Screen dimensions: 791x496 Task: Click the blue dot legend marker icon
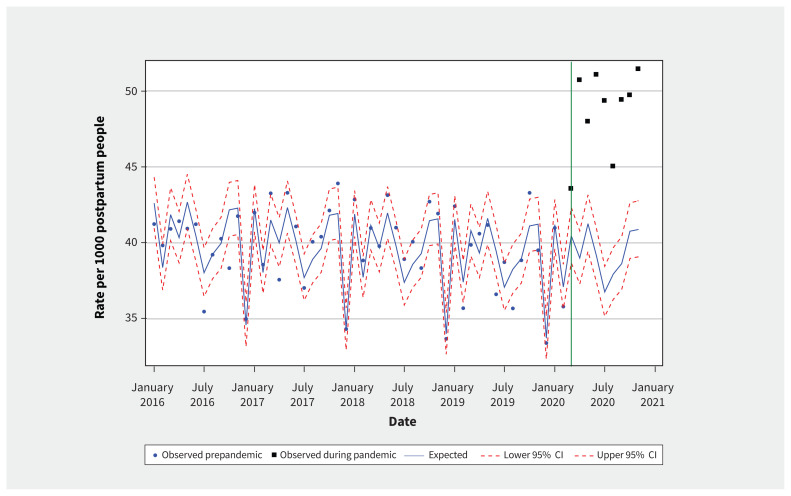(x=155, y=456)
